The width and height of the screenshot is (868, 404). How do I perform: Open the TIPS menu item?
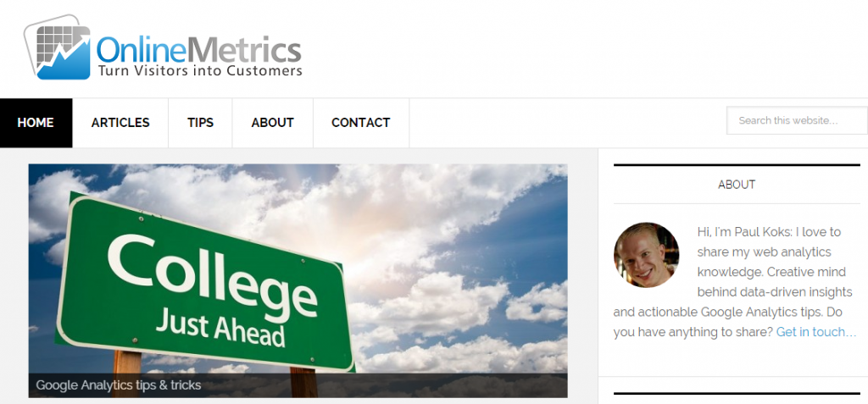[x=200, y=123]
